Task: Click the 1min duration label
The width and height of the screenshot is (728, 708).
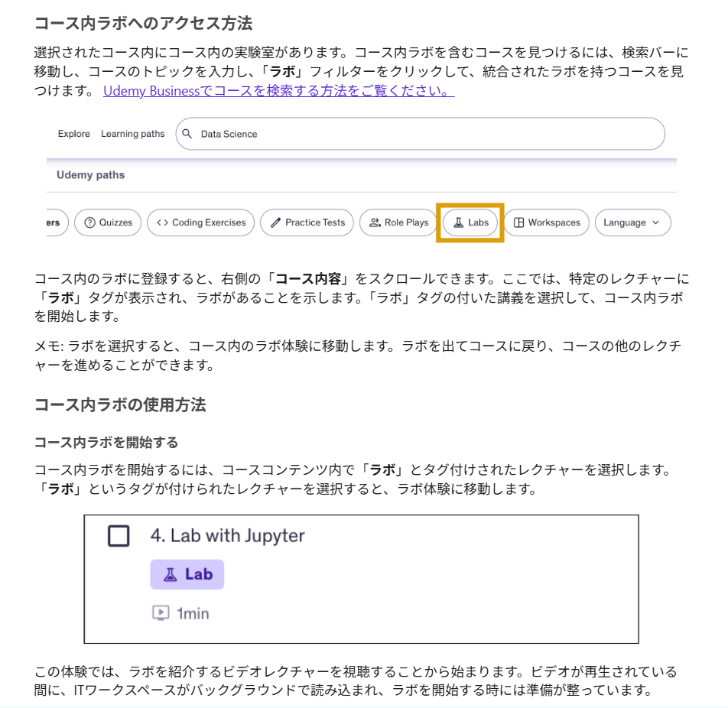Action: (x=193, y=613)
